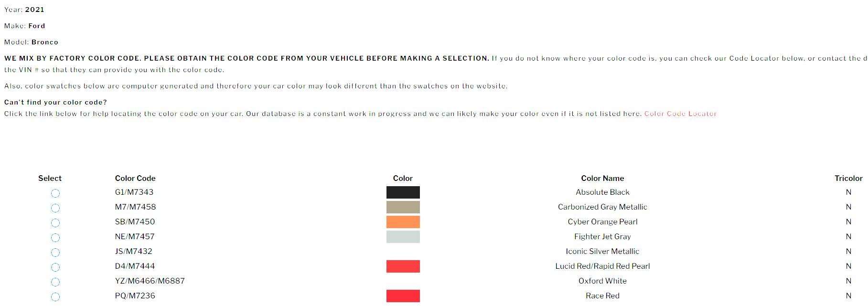868x306 pixels.
Task: Select the radio button for Oxford White
Action: (x=55, y=282)
